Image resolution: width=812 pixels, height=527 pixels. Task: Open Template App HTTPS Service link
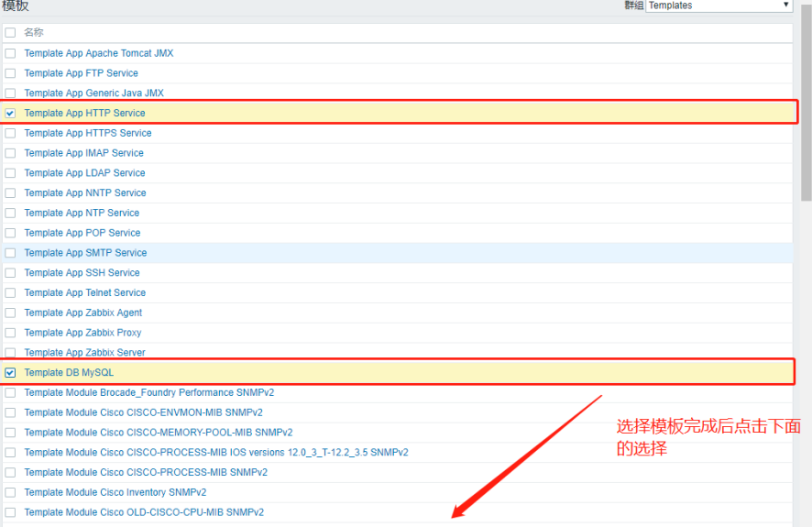click(x=88, y=133)
